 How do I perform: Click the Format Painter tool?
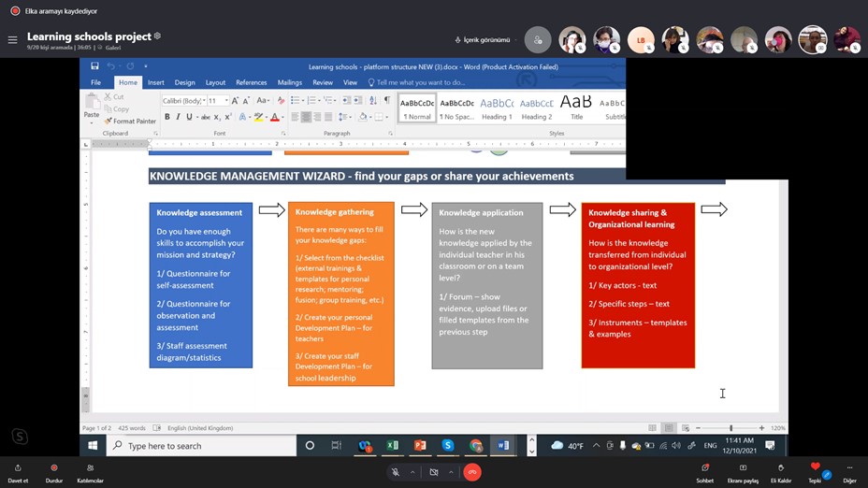(131, 121)
